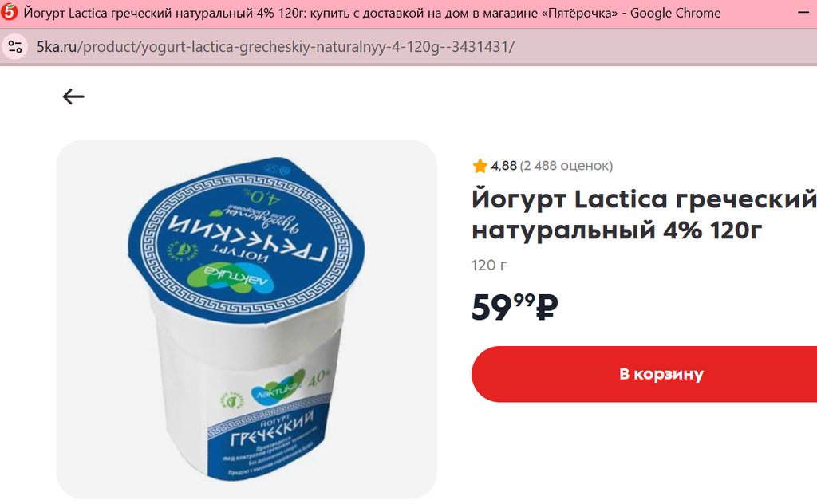The width and height of the screenshot is (817, 504).
Task: Click the натуральный 4% 120г title line
Action: click(x=617, y=230)
